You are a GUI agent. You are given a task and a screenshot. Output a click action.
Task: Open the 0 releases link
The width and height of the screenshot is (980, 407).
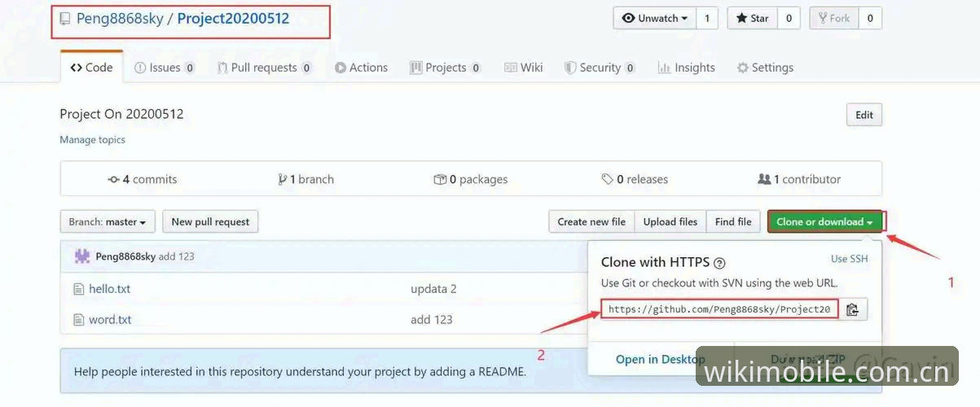pyautogui.click(x=635, y=179)
